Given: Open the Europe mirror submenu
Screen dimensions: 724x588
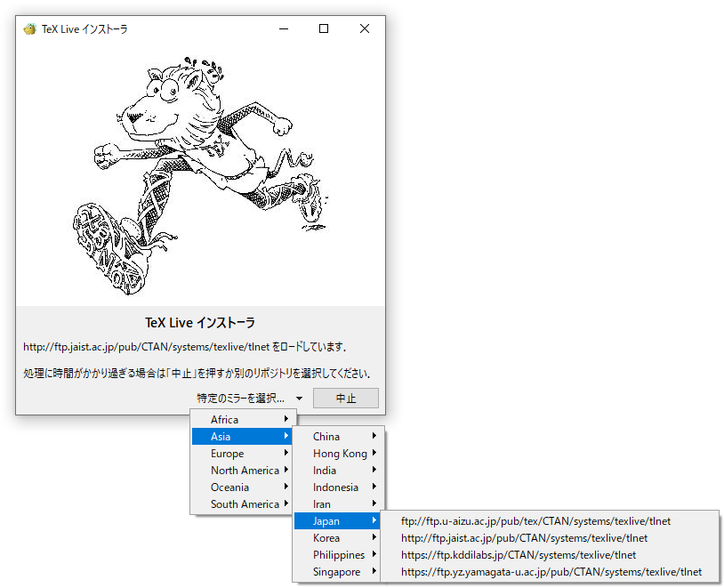Looking at the screenshot, I should (244, 454).
